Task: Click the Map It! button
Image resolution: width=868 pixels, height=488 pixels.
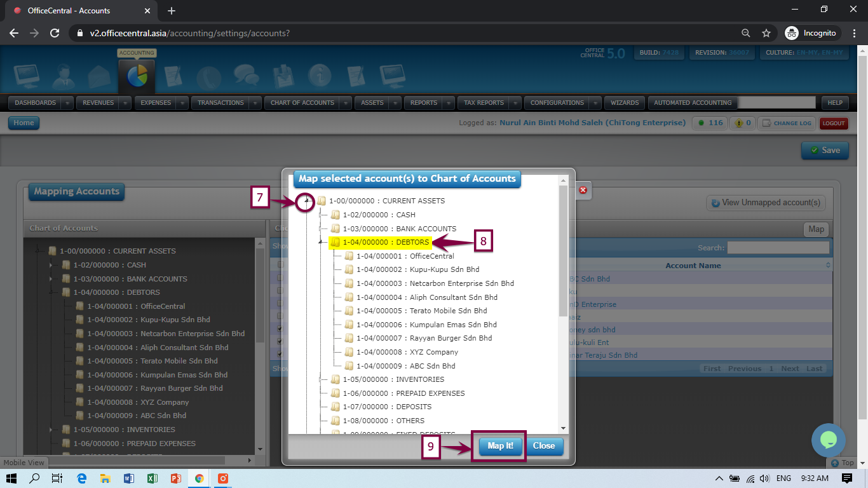Action: [500, 446]
